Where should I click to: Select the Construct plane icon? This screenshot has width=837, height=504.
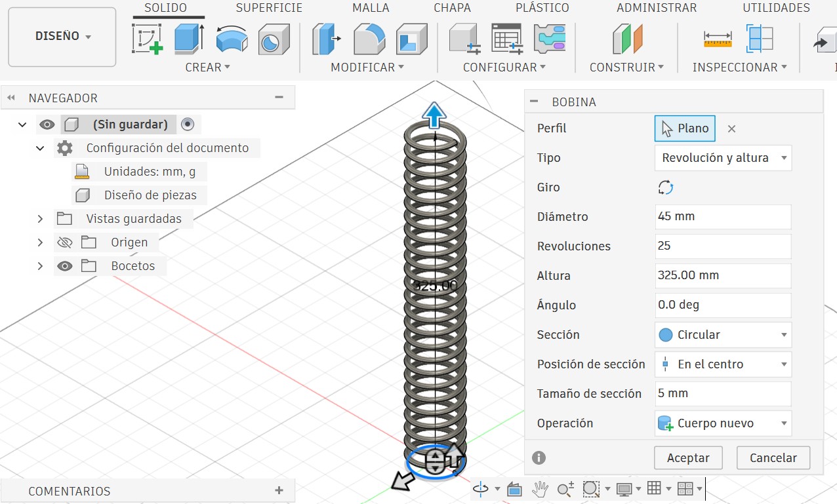click(628, 39)
